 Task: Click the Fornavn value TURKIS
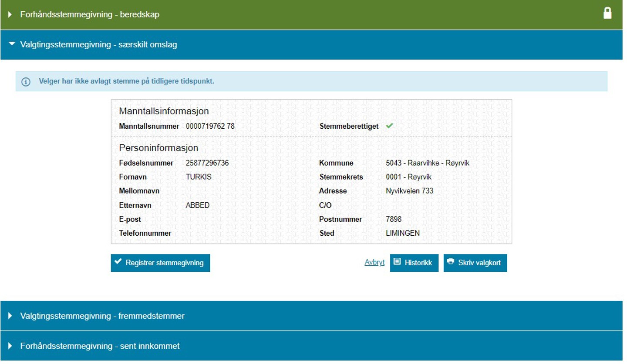coord(199,177)
